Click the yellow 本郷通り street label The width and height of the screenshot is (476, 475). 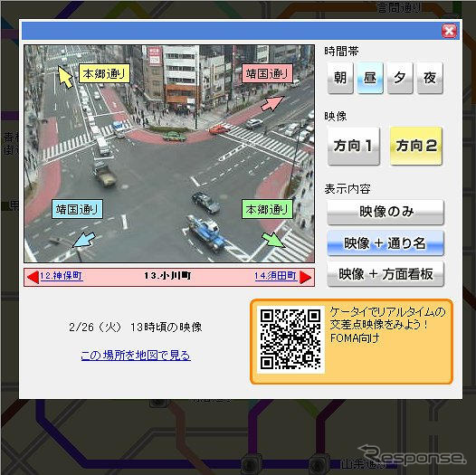click(104, 73)
